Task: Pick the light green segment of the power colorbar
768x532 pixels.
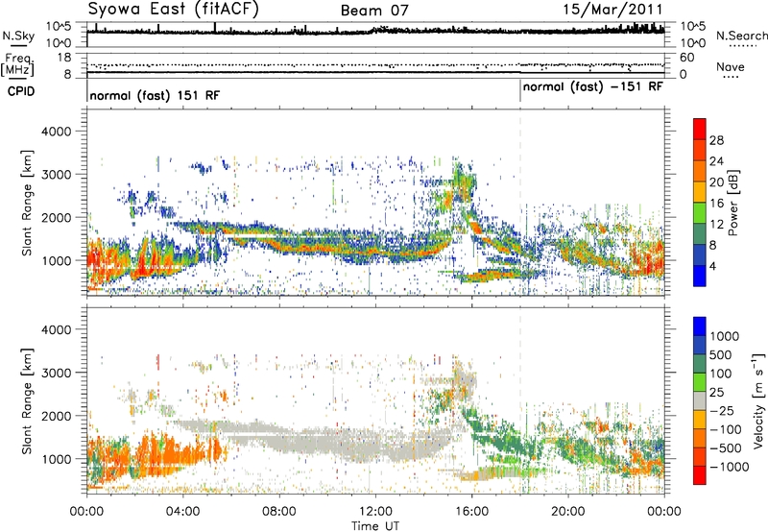Action: point(700,213)
